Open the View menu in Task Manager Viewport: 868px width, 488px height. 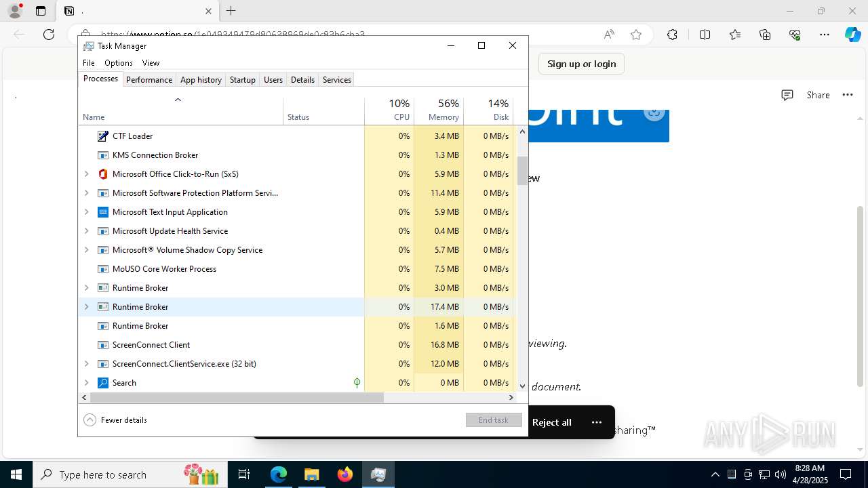pyautogui.click(x=151, y=63)
